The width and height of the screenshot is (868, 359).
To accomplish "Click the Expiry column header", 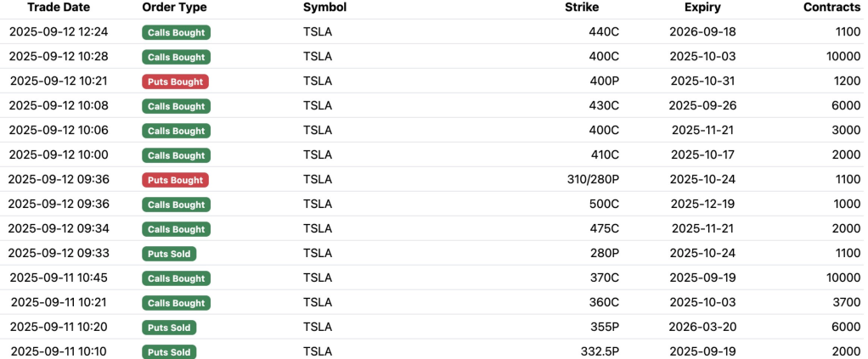I will point(702,8).
